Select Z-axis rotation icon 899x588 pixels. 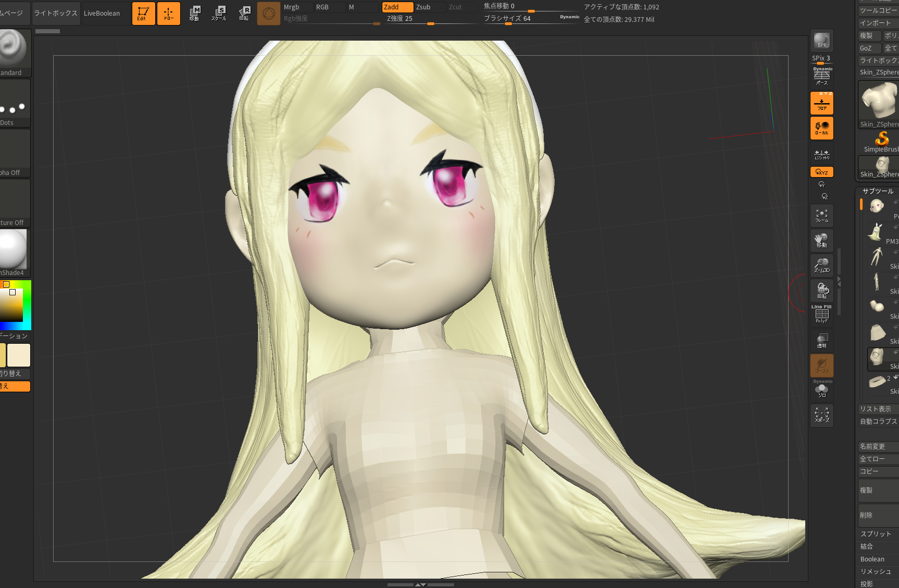click(x=825, y=196)
